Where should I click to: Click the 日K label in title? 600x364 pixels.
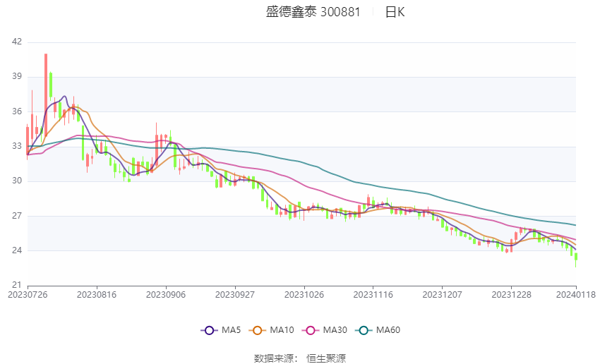pyautogui.click(x=395, y=12)
